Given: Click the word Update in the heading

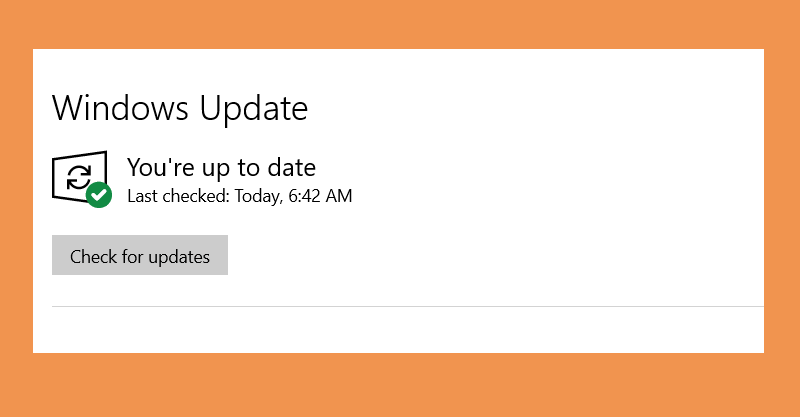Looking at the screenshot, I should [254, 109].
